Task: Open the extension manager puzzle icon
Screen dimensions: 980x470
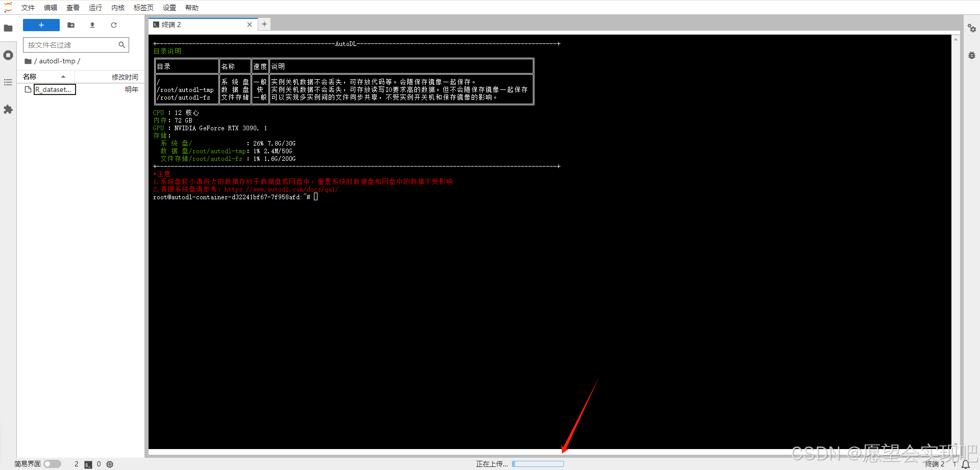Action: pos(8,109)
